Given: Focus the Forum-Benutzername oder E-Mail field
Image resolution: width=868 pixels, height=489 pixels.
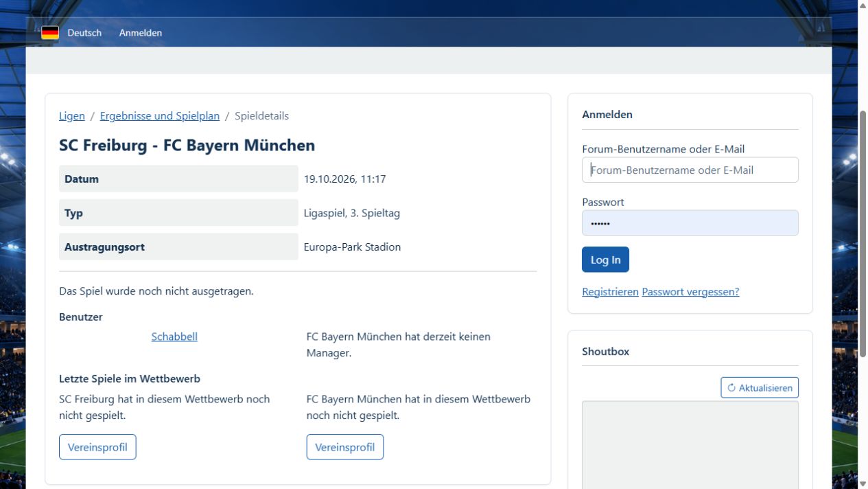Looking at the screenshot, I should point(690,170).
